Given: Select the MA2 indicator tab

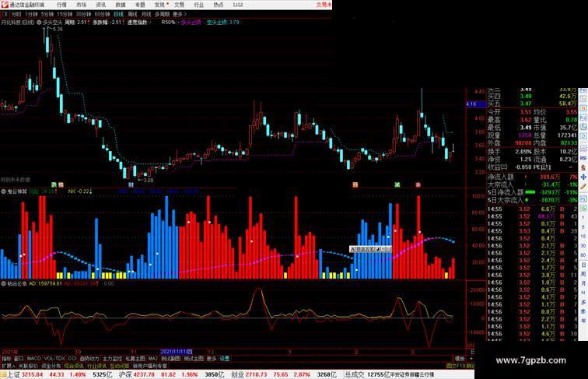Looking at the screenshot, I should 153,359.
